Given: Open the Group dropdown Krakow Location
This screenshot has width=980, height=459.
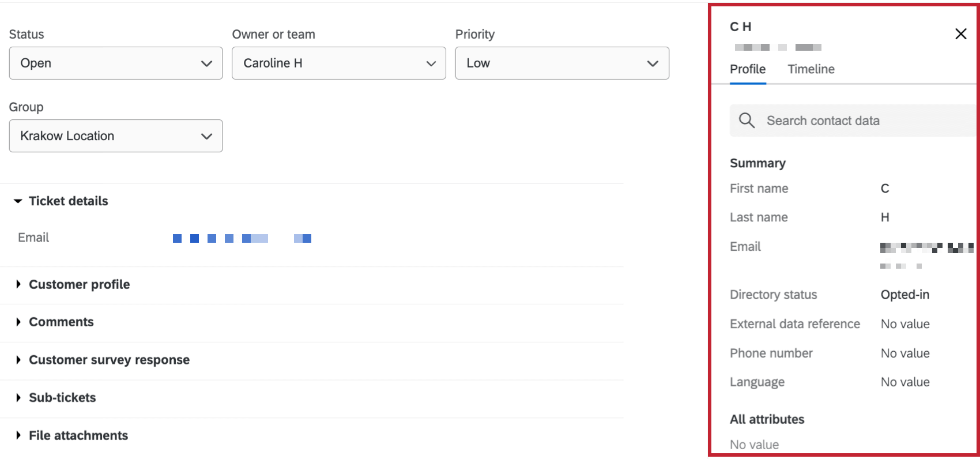Looking at the screenshot, I should [116, 136].
